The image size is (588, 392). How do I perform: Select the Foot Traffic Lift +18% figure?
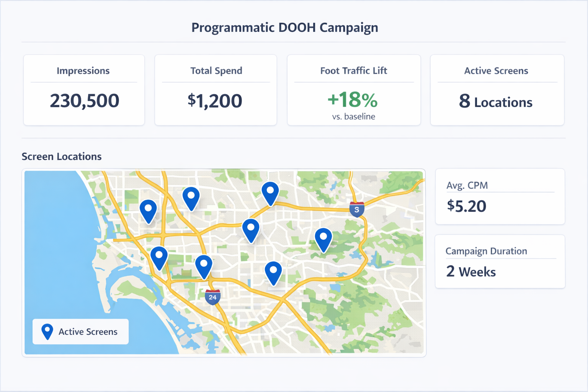coord(353,100)
